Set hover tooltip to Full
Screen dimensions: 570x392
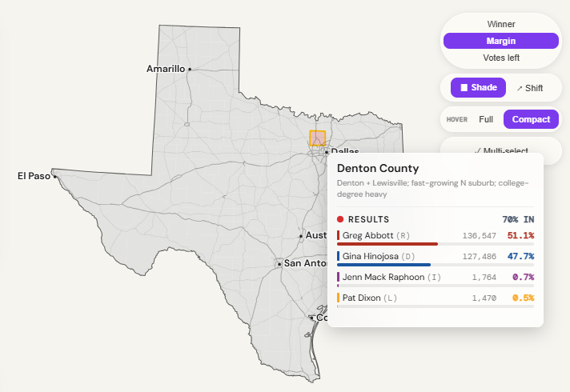click(x=486, y=119)
